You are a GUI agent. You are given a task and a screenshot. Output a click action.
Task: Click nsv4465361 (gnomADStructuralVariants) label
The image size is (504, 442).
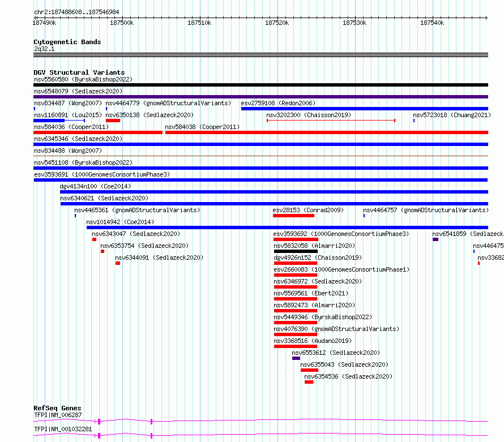click(137, 210)
